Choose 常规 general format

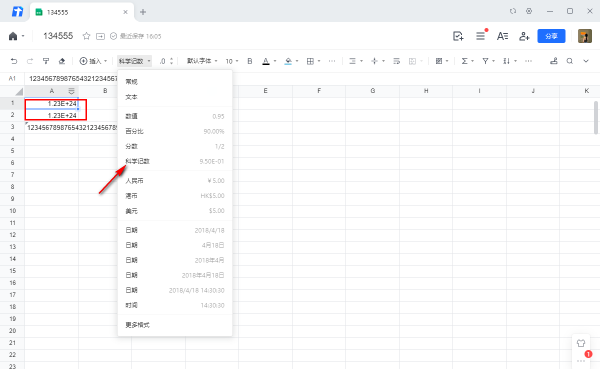(175, 82)
